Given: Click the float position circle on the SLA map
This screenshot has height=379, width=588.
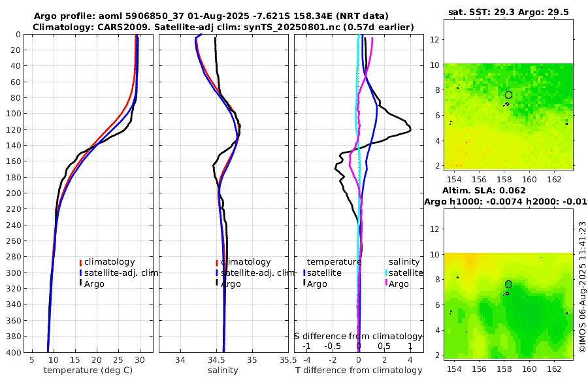Looking at the screenshot, I should pos(508,284).
